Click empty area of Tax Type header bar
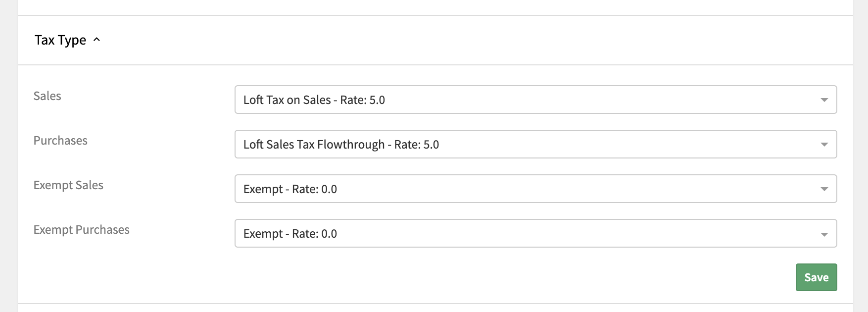The height and width of the screenshot is (312, 868). (x=445, y=40)
